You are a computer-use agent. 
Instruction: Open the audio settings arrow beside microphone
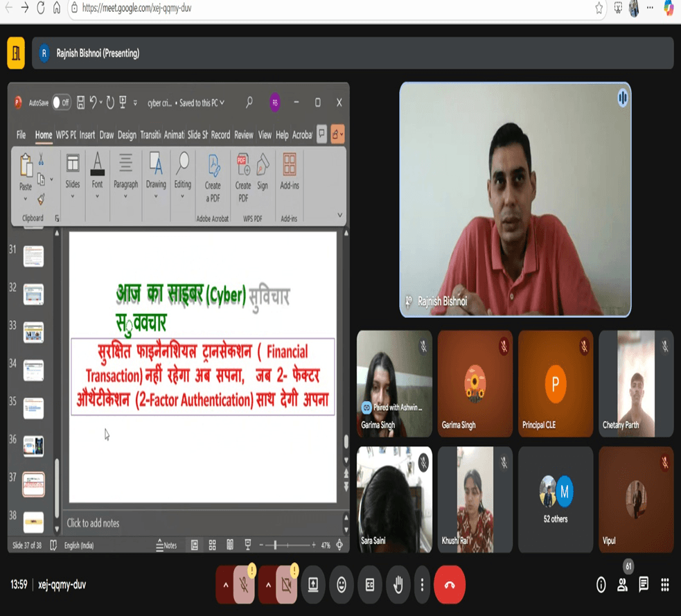click(225, 585)
